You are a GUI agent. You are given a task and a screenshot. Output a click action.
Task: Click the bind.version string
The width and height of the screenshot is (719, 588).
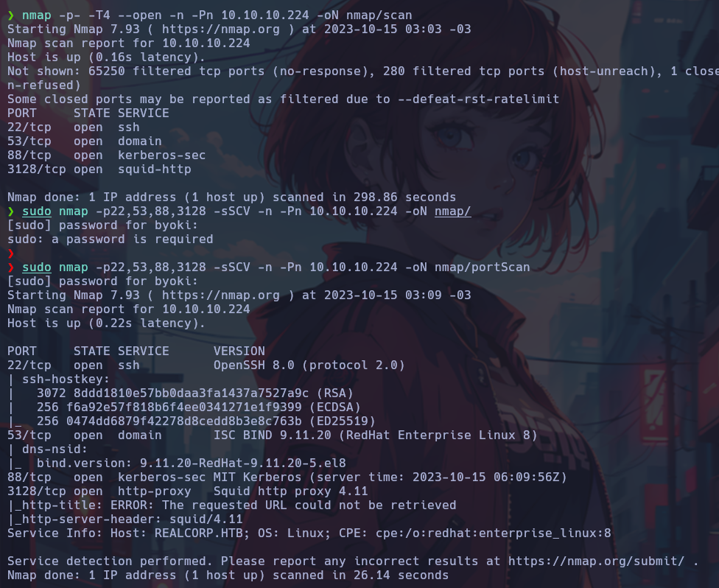click(192, 463)
